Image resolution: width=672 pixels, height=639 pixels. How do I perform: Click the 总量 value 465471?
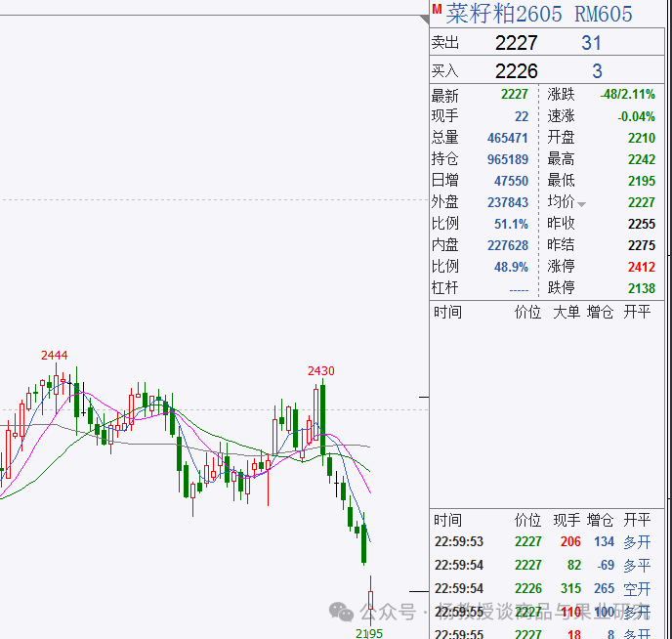[x=508, y=138]
